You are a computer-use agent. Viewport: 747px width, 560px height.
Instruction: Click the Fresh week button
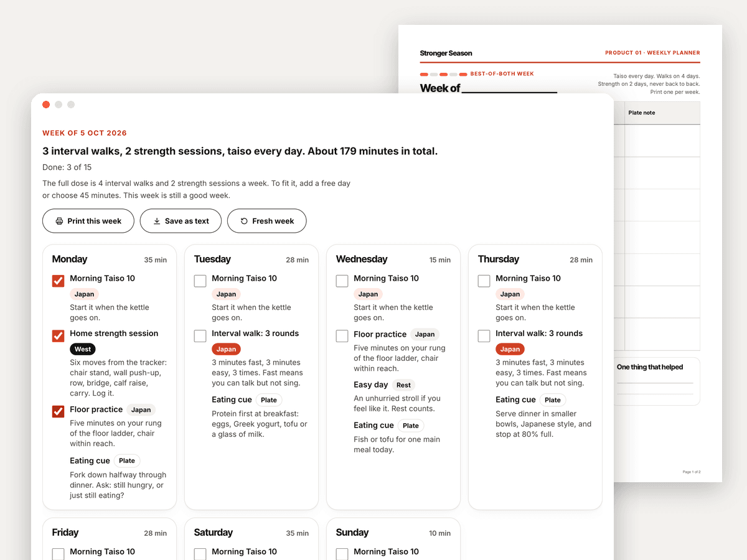point(266,221)
